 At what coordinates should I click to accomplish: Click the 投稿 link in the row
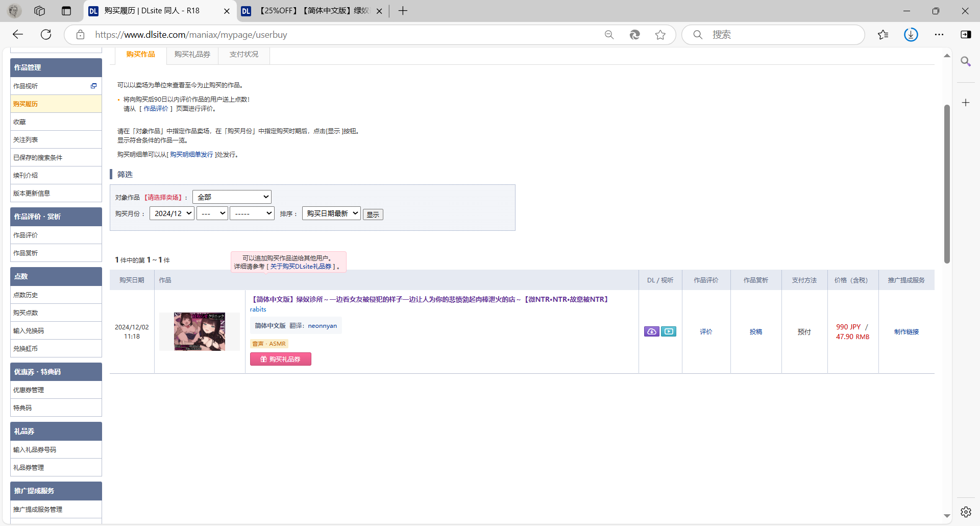(x=756, y=332)
